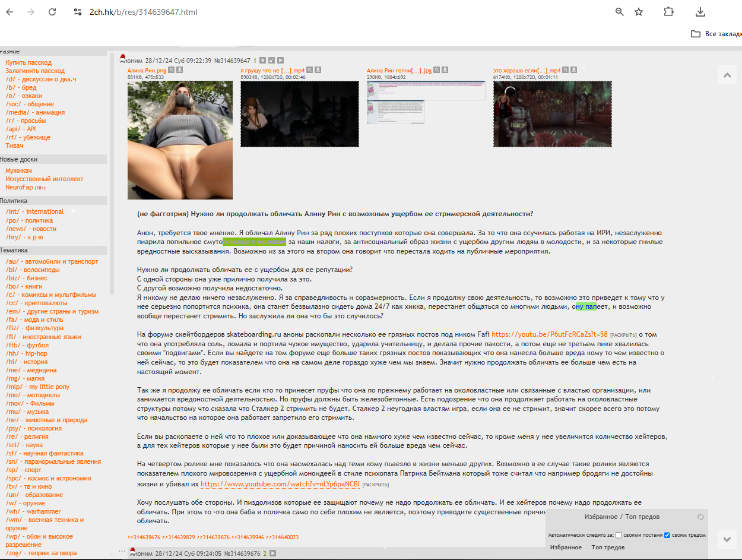Open the 'Залогинить пасскод' sidebar link

click(35, 71)
